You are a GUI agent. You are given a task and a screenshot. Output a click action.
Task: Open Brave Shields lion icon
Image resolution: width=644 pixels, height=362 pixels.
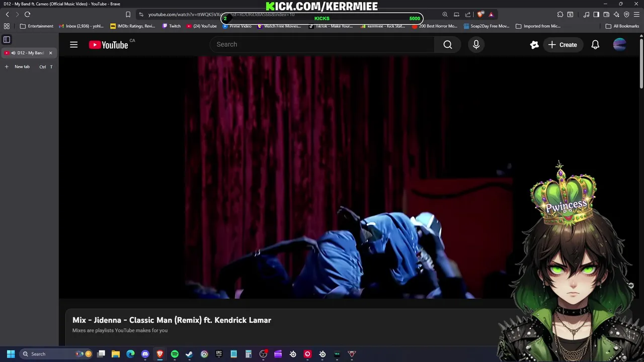[x=480, y=15]
